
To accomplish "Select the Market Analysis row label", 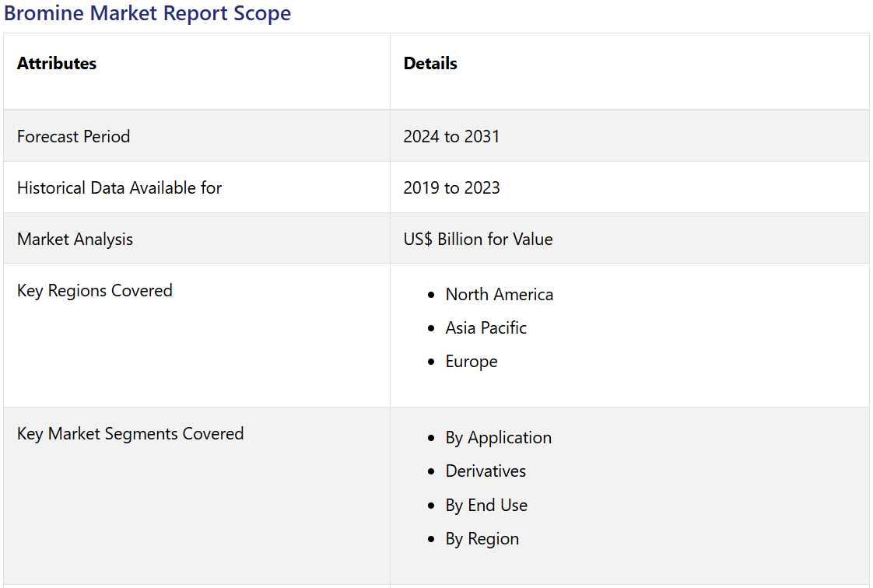I will [x=75, y=240].
